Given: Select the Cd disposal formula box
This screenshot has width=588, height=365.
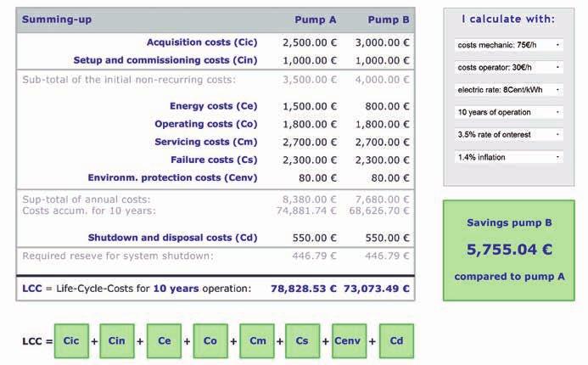Looking at the screenshot, I should coord(396,341).
